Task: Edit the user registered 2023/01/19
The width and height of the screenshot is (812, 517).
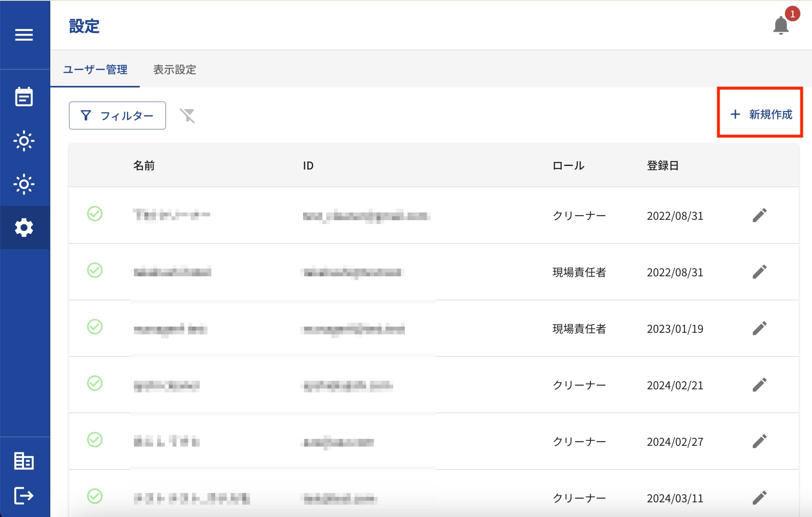Action: coord(759,328)
